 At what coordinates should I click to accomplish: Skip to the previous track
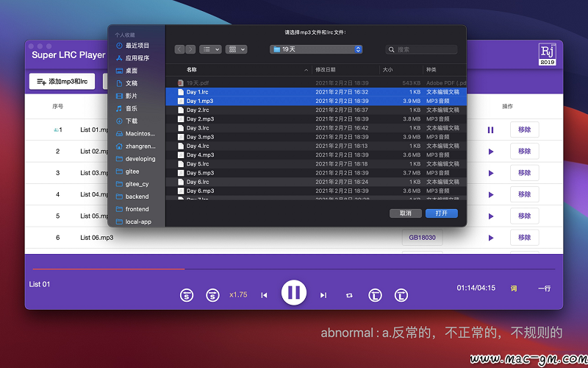tap(264, 295)
